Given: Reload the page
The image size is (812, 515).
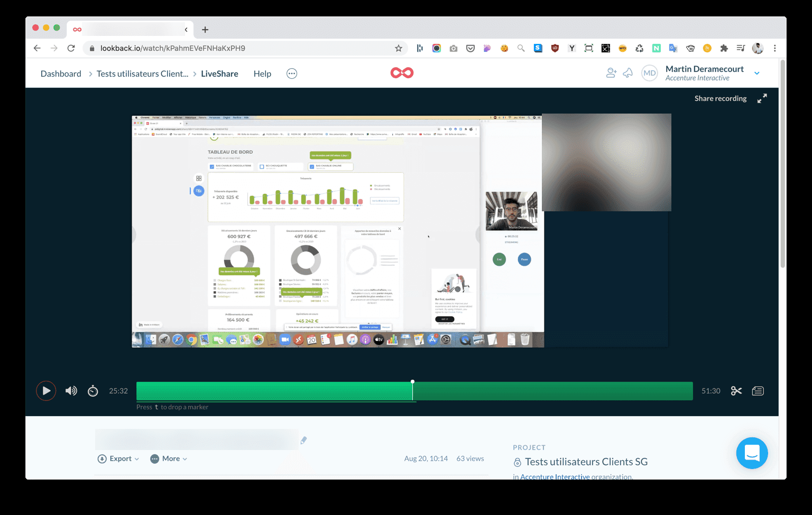Looking at the screenshot, I should pos(71,48).
